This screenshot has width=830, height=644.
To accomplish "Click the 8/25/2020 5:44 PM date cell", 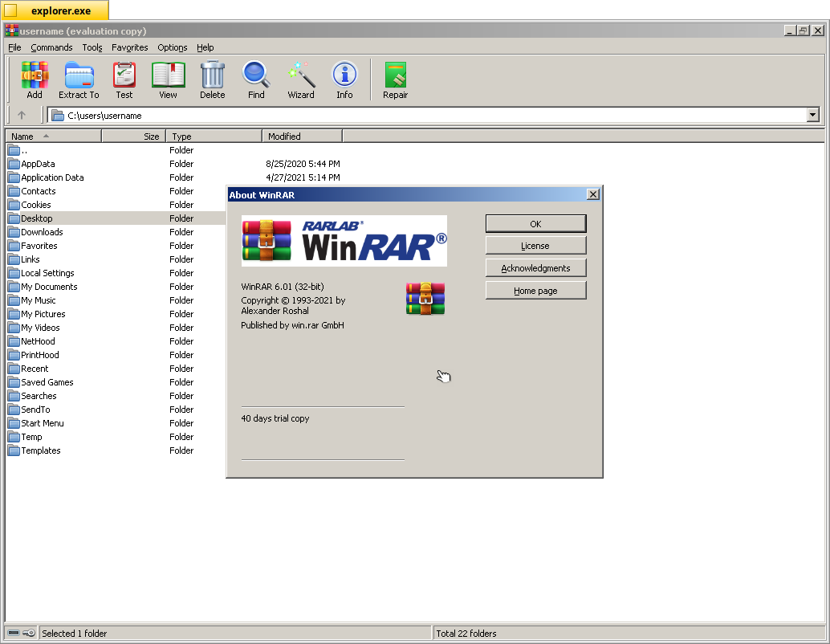I will click(303, 164).
